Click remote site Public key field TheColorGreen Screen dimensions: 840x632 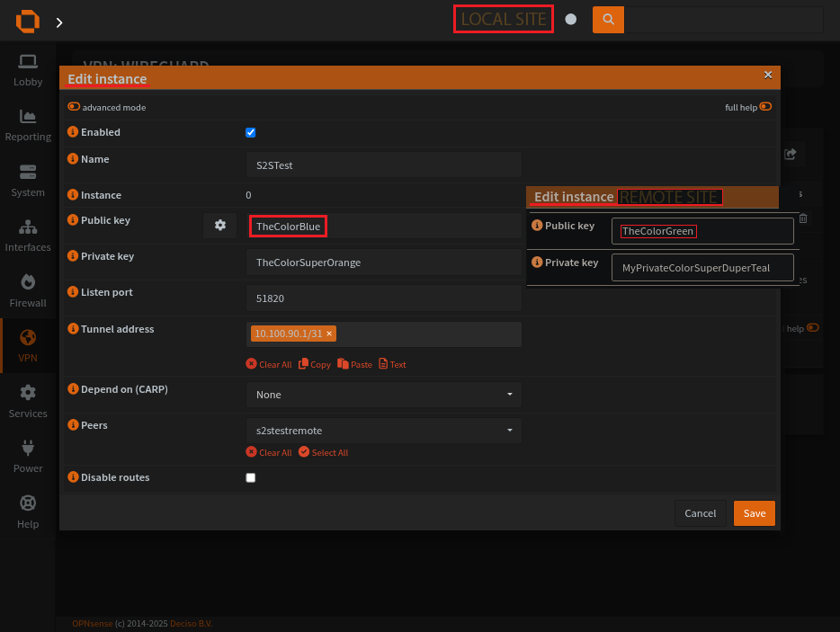[702, 231]
